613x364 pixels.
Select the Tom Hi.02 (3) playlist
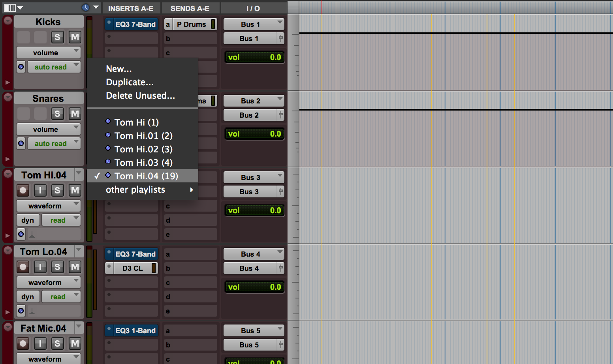[143, 149]
